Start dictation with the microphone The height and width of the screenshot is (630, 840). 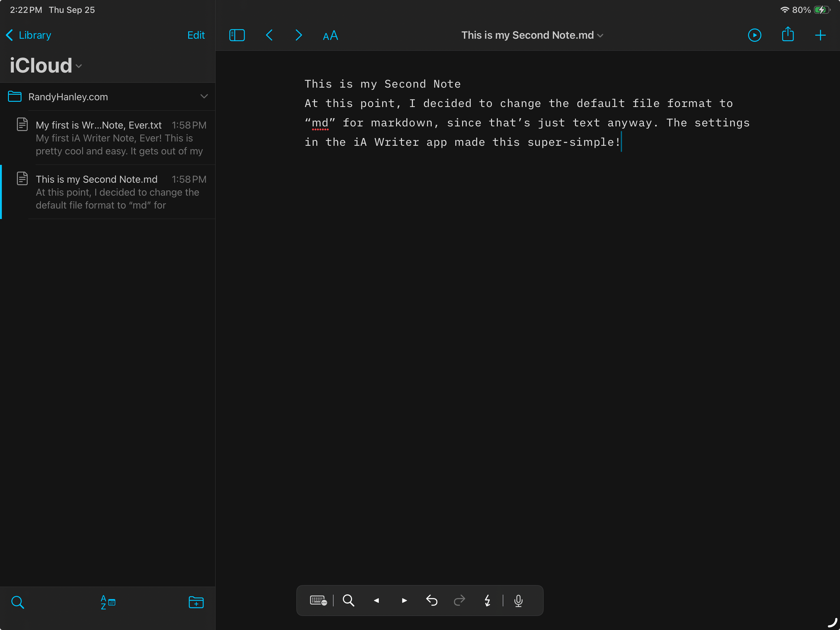point(518,601)
